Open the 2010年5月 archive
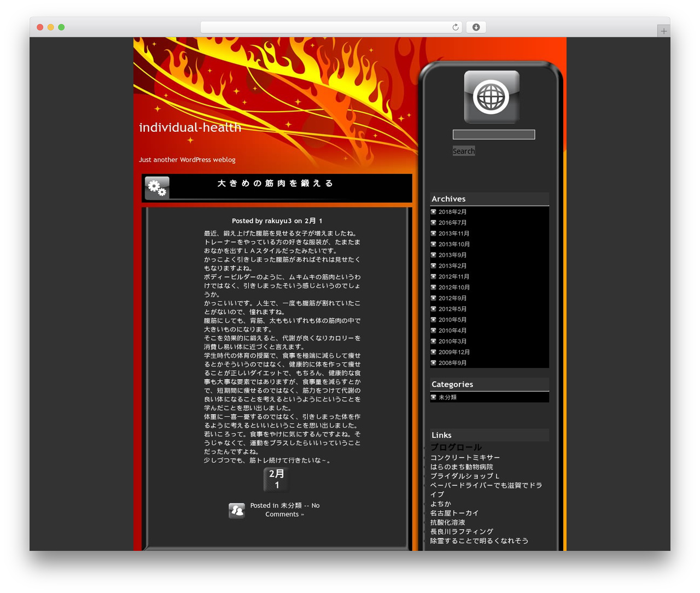The height and width of the screenshot is (593, 700). click(453, 320)
